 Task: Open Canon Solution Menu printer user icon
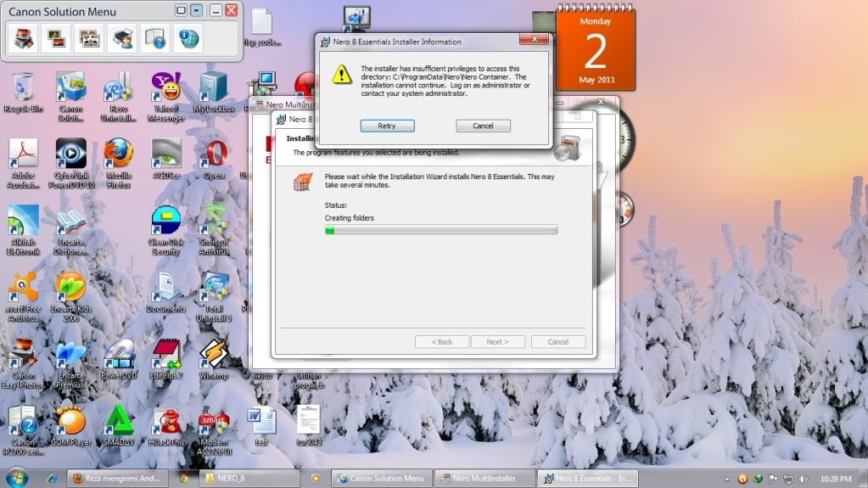point(122,39)
